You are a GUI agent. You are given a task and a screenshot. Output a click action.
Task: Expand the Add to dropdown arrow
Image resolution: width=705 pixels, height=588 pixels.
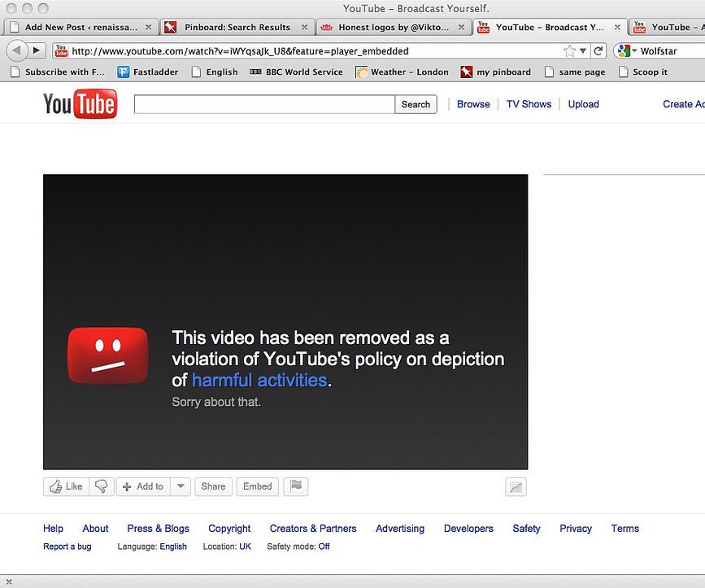pyautogui.click(x=181, y=486)
